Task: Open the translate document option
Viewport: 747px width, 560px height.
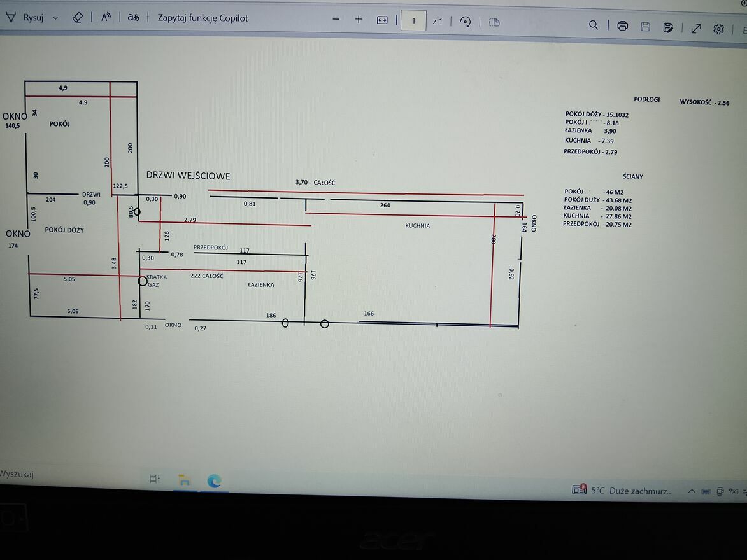Action: 133,18
